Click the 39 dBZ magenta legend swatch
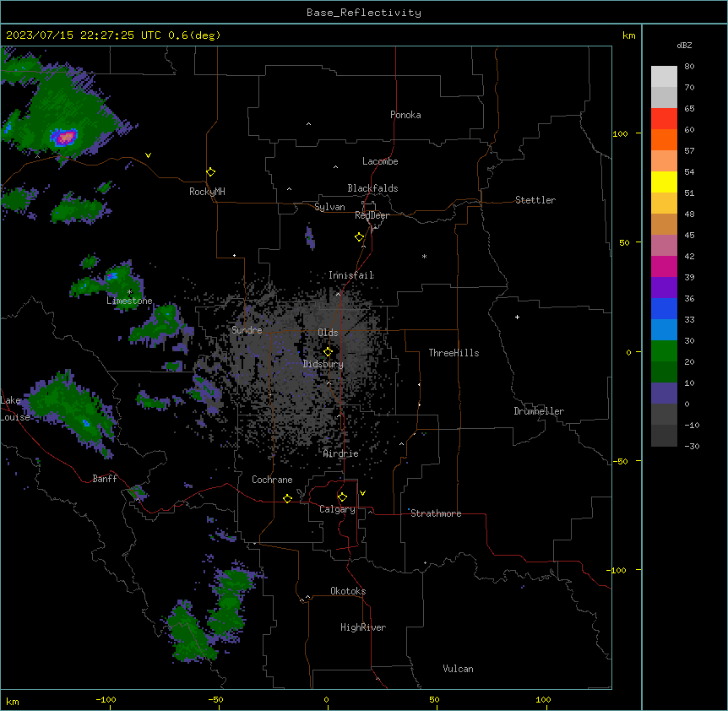 click(x=664, y=266)
